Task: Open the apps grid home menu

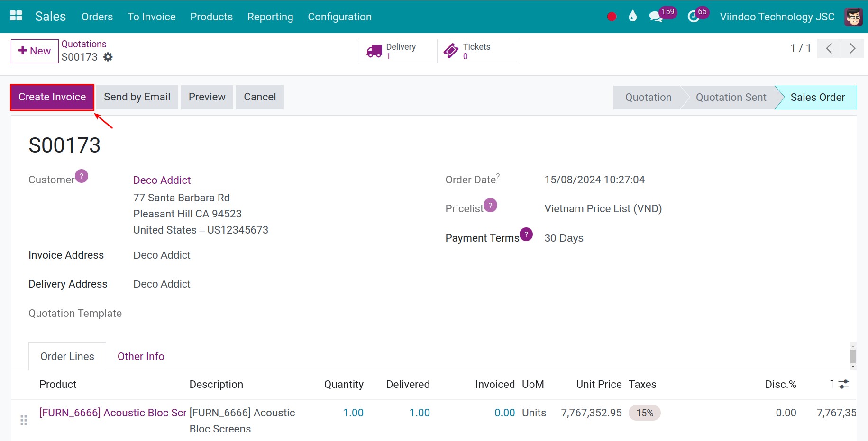Action: click(16, 16)
